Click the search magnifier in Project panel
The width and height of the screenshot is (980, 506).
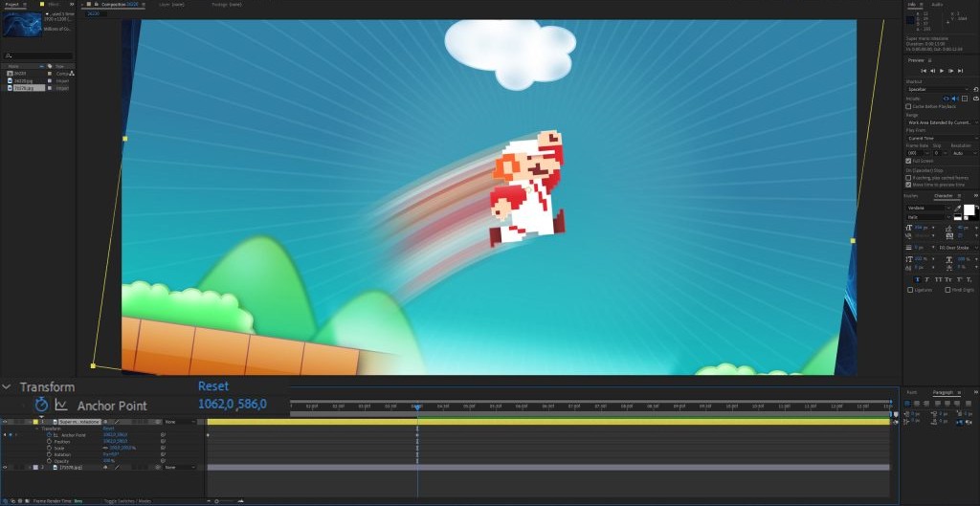[x=8, y=56]
